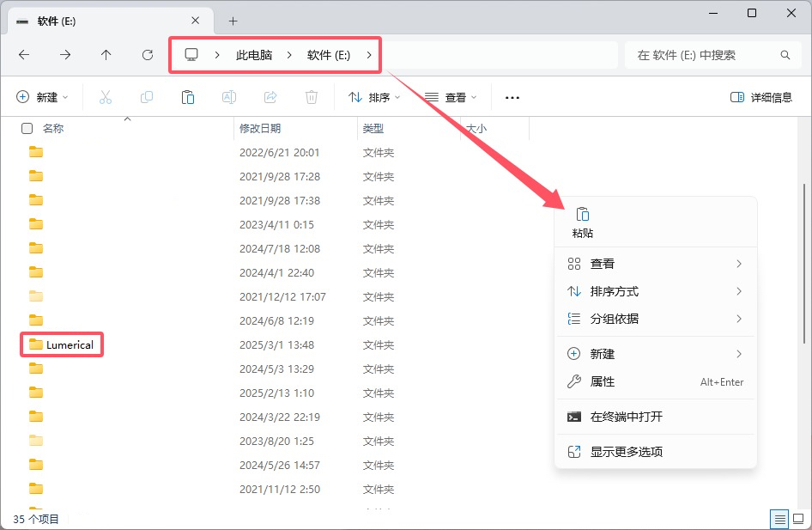Click the Copy icon in toolbar
This screenshot has width=812, height=530.
[x=147, y=98]
